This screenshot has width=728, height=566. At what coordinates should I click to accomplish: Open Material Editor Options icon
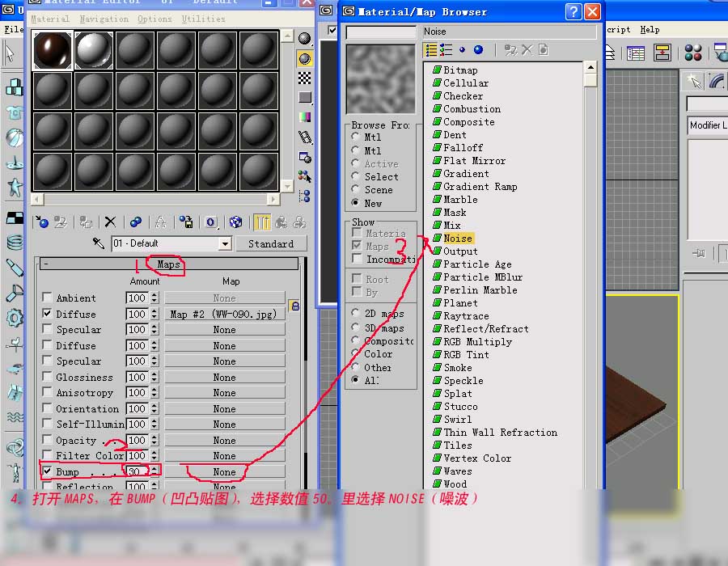[305, 157]
